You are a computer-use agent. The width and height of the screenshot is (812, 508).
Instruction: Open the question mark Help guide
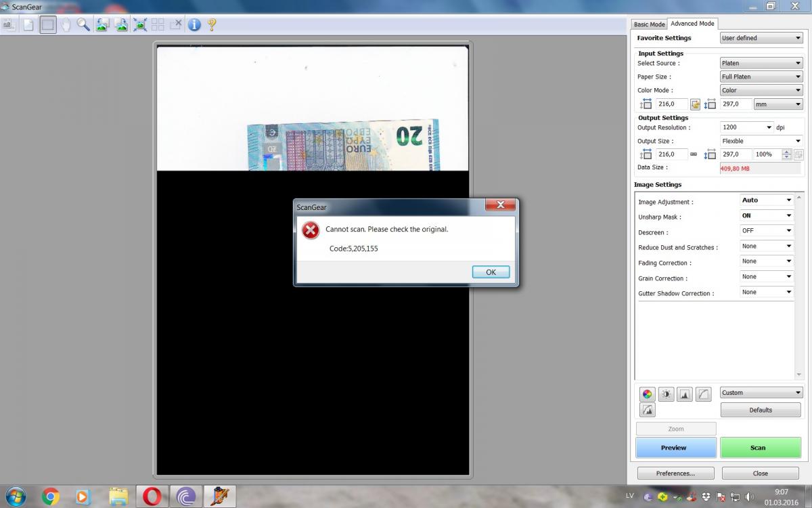coord(212,25)
